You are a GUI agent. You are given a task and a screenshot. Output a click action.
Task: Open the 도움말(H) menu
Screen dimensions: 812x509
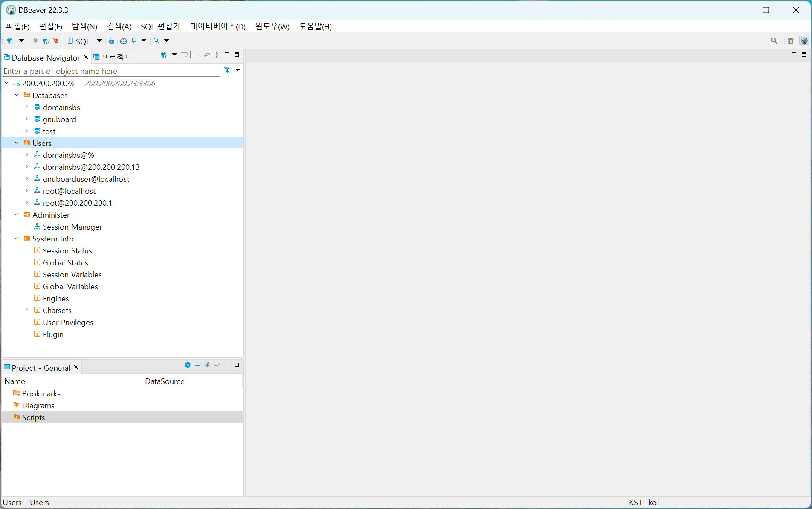(316, 26)
